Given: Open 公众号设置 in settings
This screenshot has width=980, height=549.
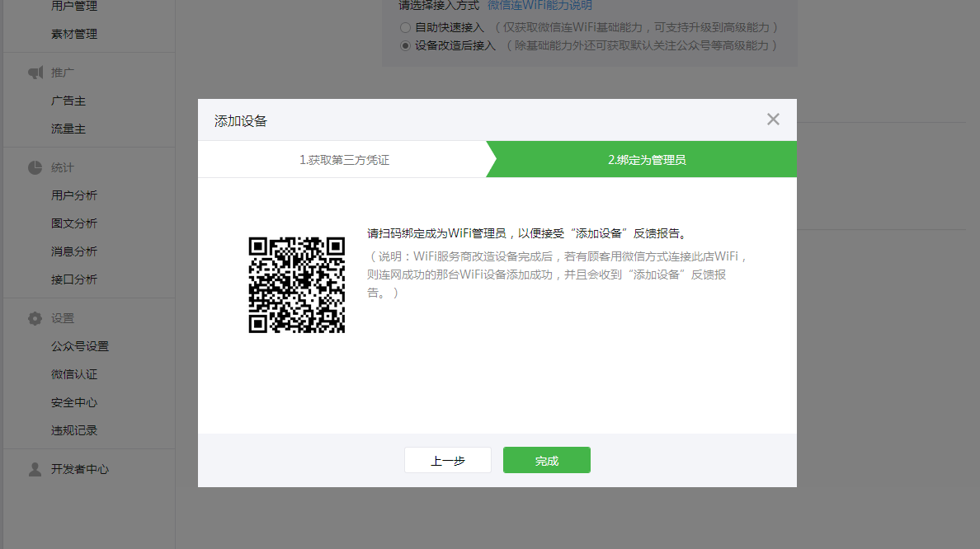Looking at the screenshot, I should coord(79,346).
